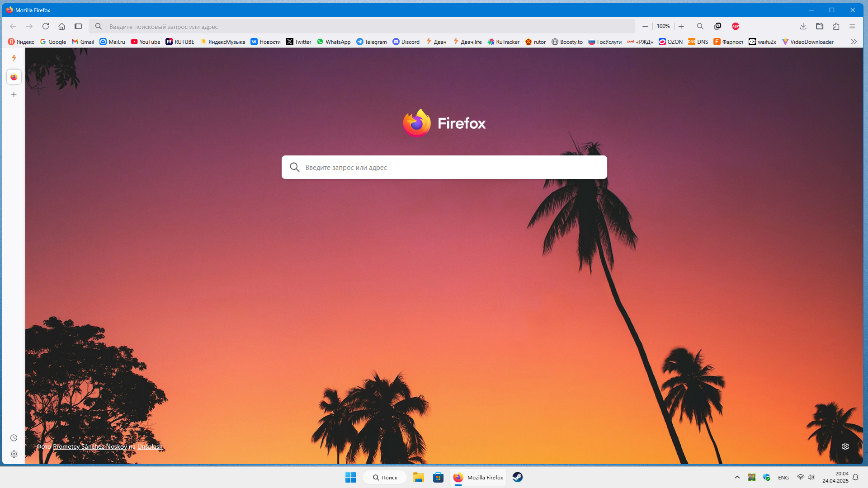Viewport: 868px width, 488px height.
Task: Reset zoom via the 100% label
Action: pos(663,26)
